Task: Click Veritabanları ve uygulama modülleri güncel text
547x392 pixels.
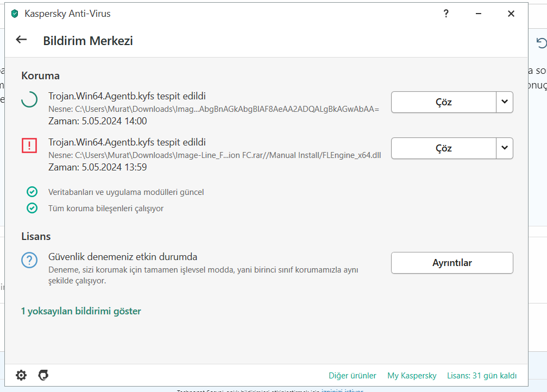Action: click(x=126, y=192)
